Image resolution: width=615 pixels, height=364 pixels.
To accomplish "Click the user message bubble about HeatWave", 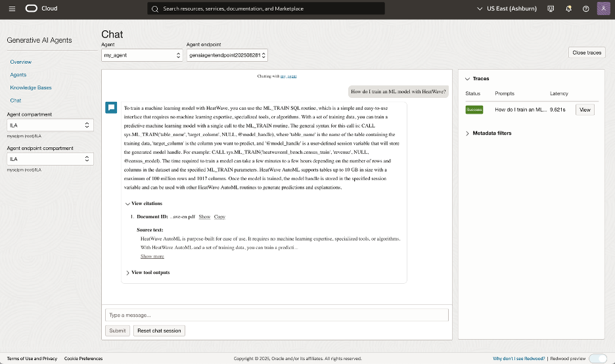I will 398,92.
